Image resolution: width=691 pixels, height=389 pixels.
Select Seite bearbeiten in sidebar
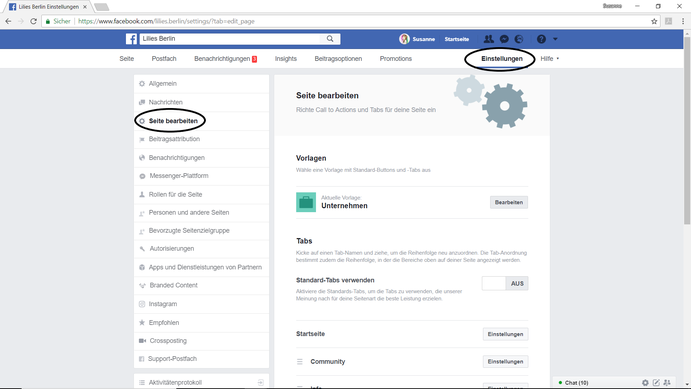[201, 121]
